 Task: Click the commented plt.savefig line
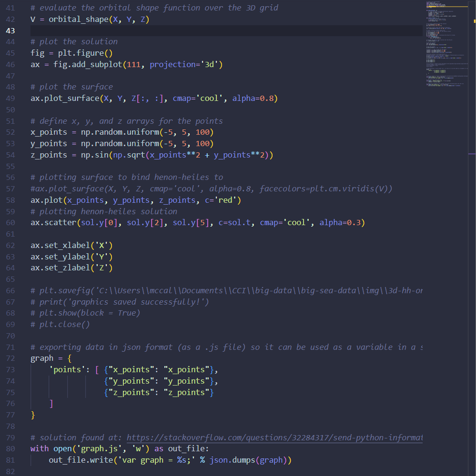(x=224, y=290)
